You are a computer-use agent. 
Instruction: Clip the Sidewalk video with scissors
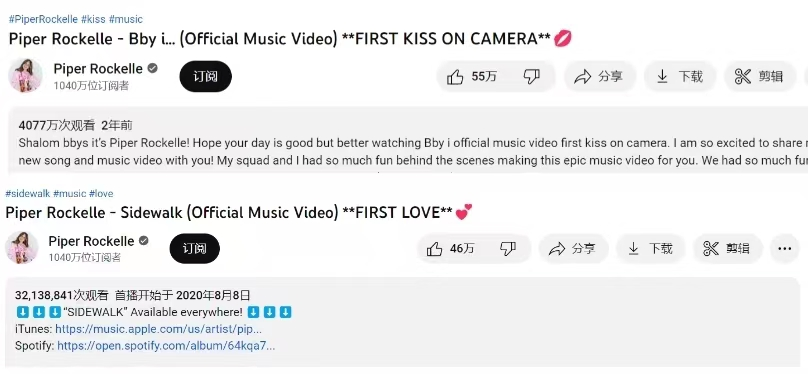click(x=727, y=249)
